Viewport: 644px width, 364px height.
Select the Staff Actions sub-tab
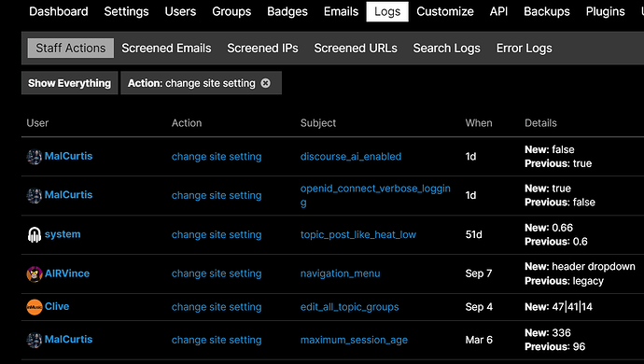[x=71, y=49]
